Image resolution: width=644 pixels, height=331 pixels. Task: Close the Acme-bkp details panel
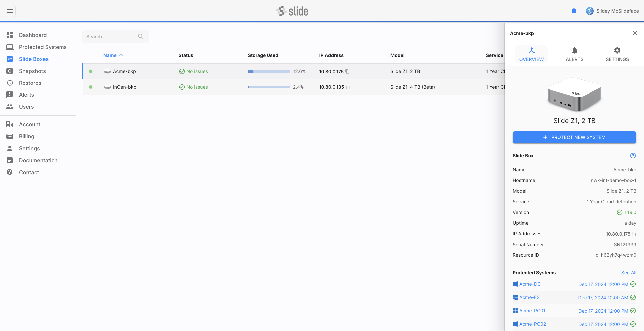click(635, 33)
